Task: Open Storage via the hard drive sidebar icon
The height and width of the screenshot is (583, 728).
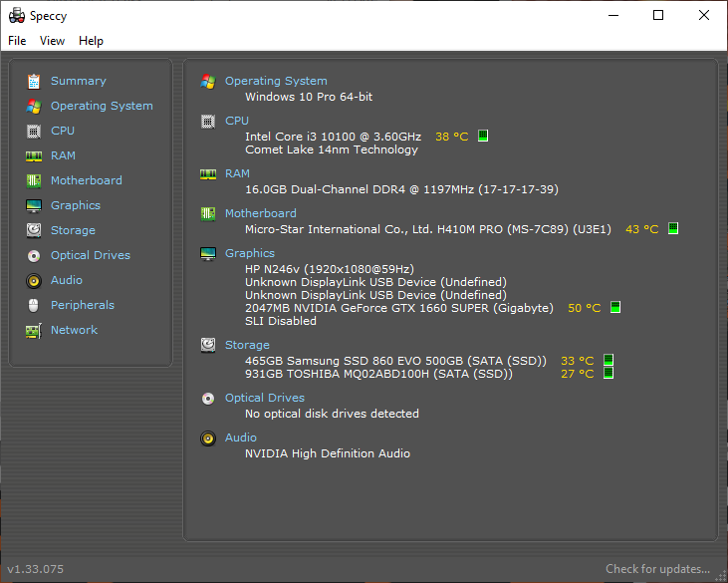Action: pyautogui.click(x=34, y=230)
